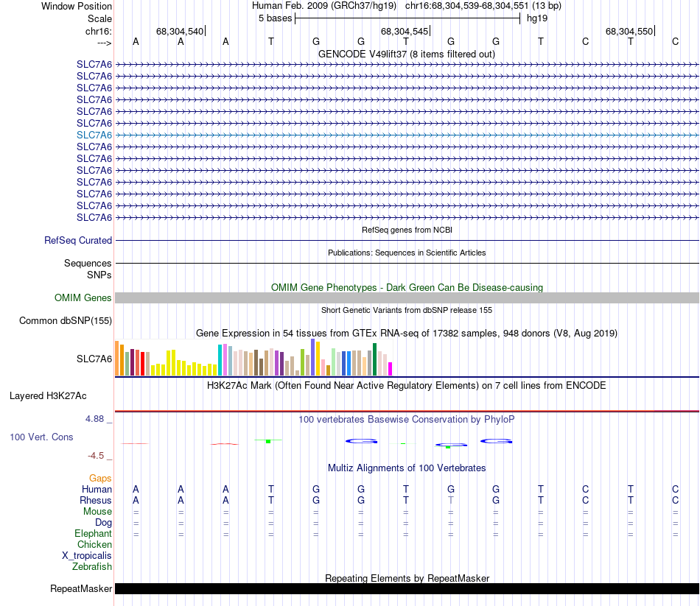Open the Common dbSNP(155) track settings
The image size is (700, 606).
point(65,320)
